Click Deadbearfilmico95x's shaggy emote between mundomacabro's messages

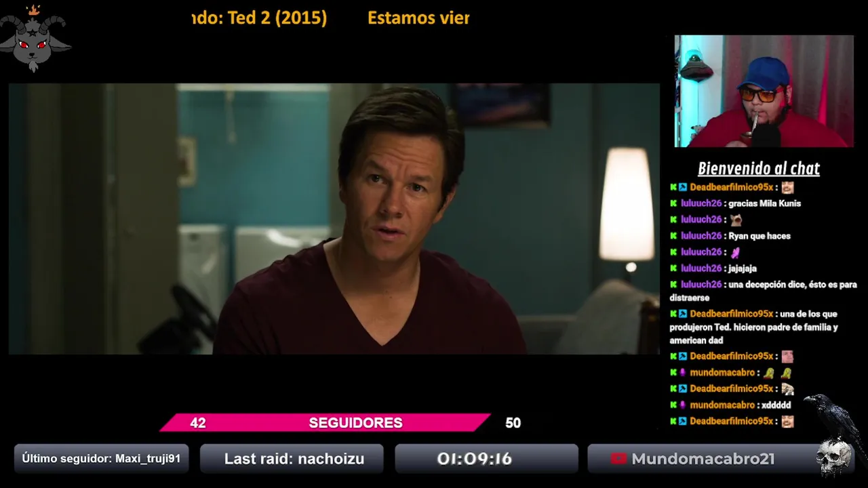[787, 388]
